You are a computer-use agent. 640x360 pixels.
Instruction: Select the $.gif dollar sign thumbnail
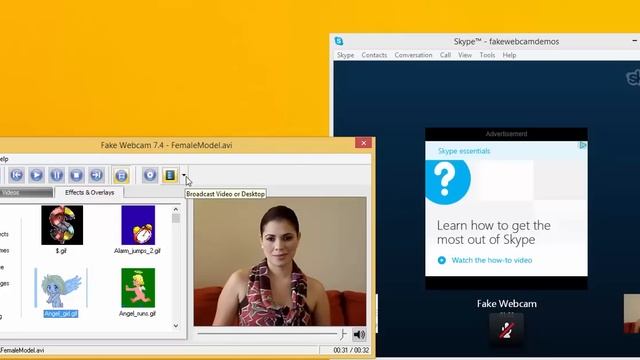pos(62,225)
